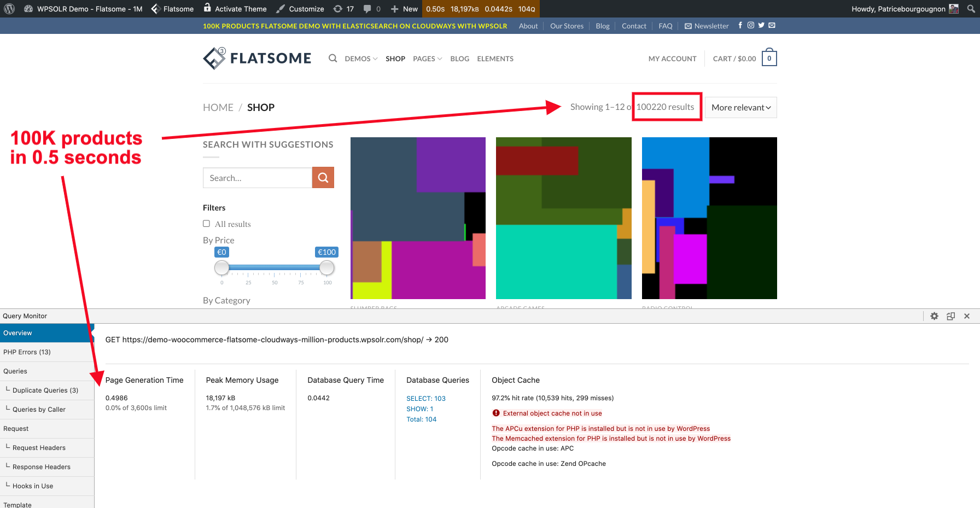
Task: Open the Query Monitor stats admin bar item
Action: tap(481, 9)
